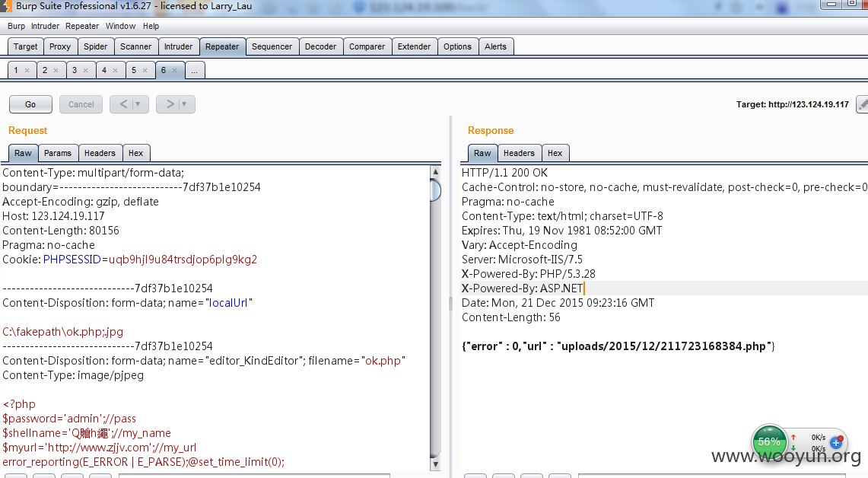The height and width of the screenshot is (478, 868).
Task: Open the Intruder menu in menu bar
Action: 45,26
